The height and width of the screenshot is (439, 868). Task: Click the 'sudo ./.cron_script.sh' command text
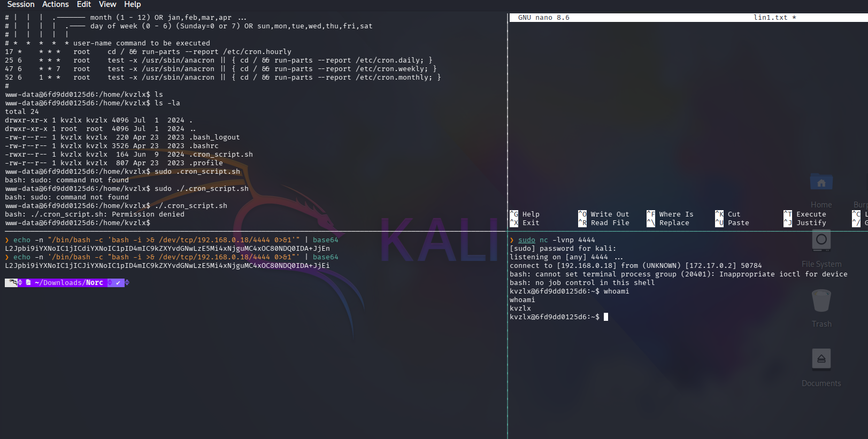202,189
